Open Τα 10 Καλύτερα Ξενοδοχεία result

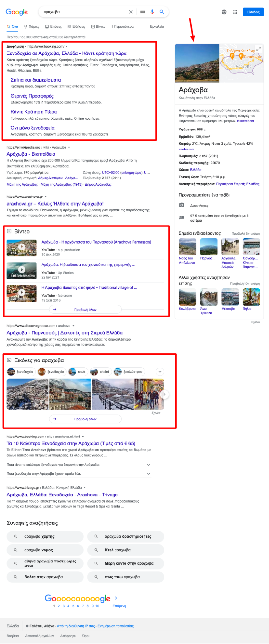coord(71,443)
